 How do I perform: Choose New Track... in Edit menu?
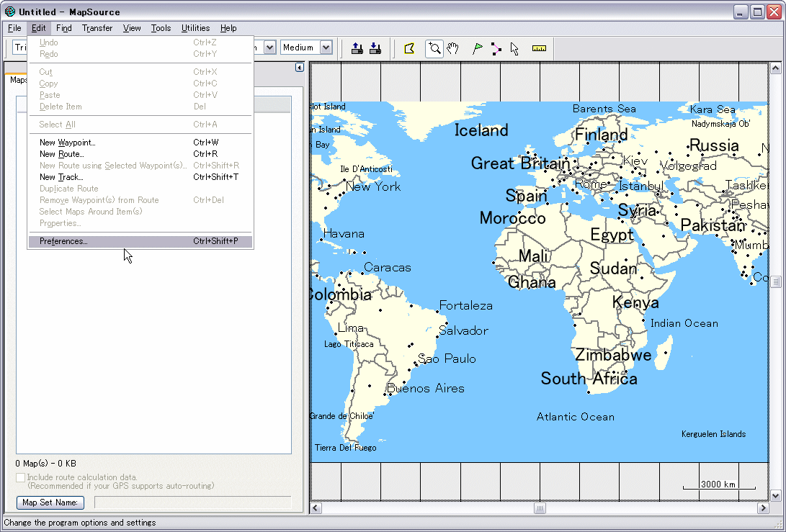click(140, 177)
